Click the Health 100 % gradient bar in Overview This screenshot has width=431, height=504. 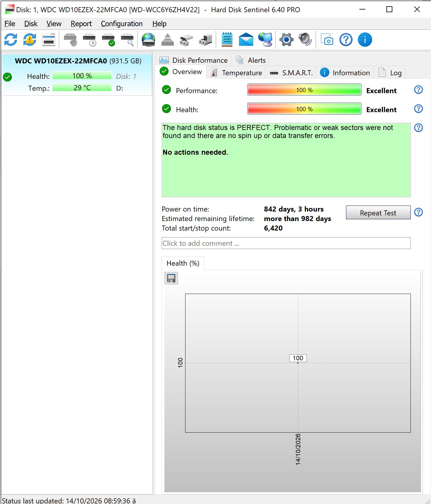304,109
